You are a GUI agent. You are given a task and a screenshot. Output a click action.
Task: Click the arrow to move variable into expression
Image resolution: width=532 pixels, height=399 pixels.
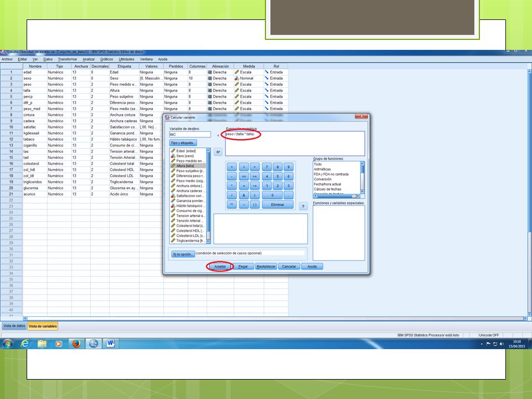(218, 152)
